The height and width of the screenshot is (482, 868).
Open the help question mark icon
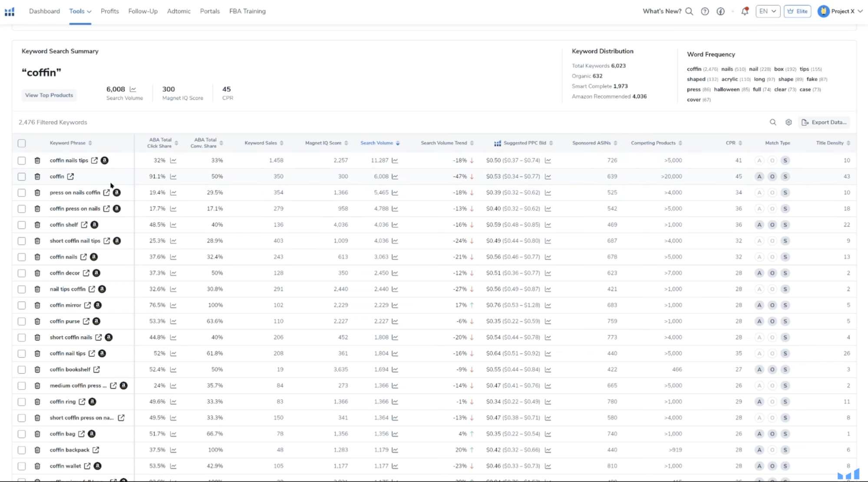tap(705, 11)
